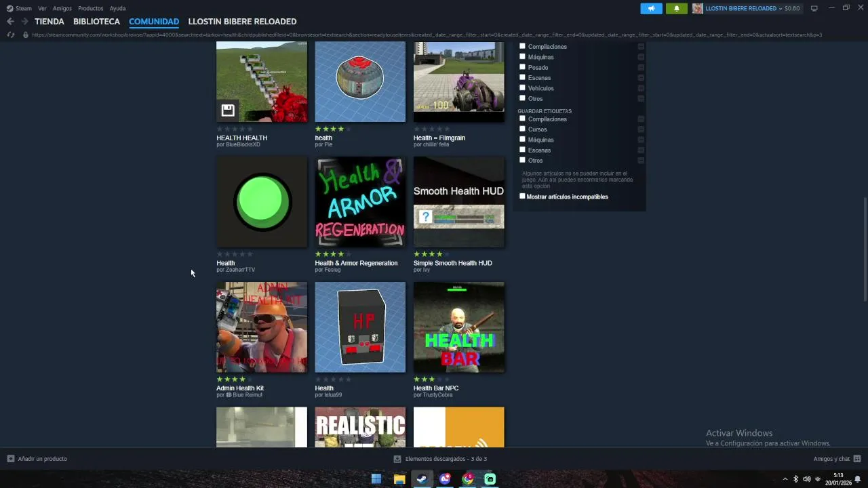The height and width of the screenshot is (488, 868).
Task: Open Amigos y chat
Action: (x=831, y=459)
